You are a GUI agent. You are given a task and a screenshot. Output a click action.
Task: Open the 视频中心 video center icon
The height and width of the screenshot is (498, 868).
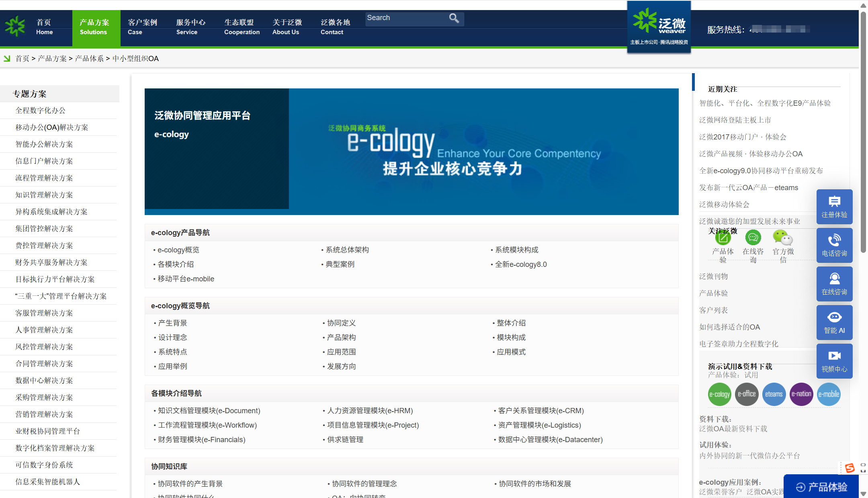835,361
